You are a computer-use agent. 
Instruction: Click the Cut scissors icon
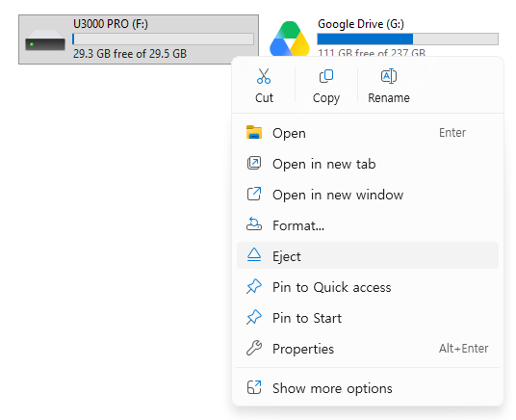pyautogui.click(x=264, y=76)
